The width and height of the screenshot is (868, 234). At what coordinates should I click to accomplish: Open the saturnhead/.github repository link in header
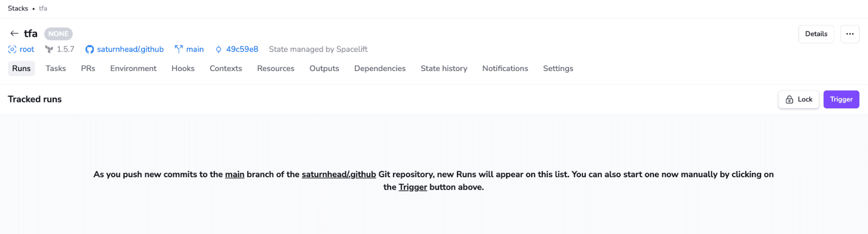click(130, 49)
